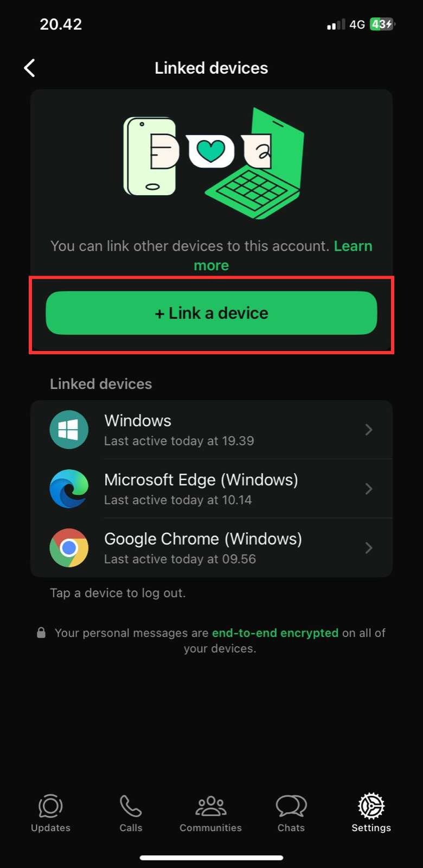Screen dimensions: 423x868
Task: Open the end-to-end encrypted link
Action: click(x=275, y=633)
